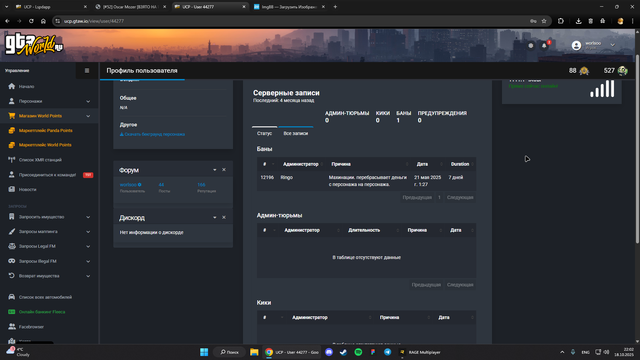The width and height of the screenshot is (640, 360).
Task: Click the World Points globe icon near 527
Action: [x=622, y=71]
